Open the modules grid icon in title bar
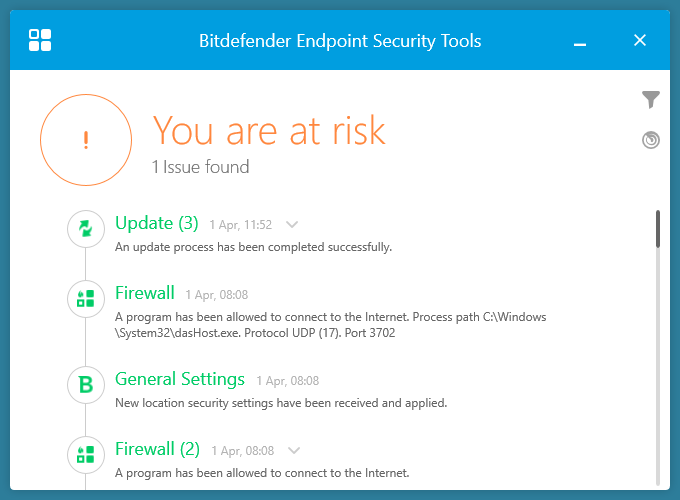 click(41, 40)
